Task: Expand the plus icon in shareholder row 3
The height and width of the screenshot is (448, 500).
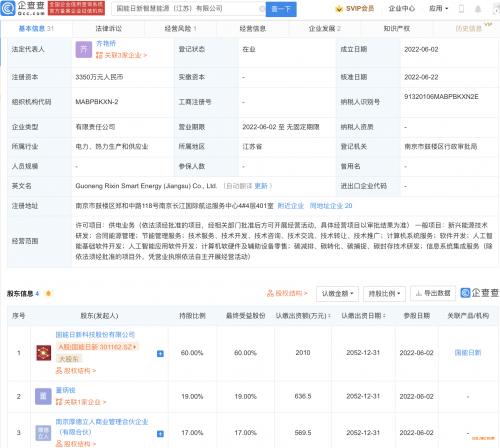Action: coord(160,434)
